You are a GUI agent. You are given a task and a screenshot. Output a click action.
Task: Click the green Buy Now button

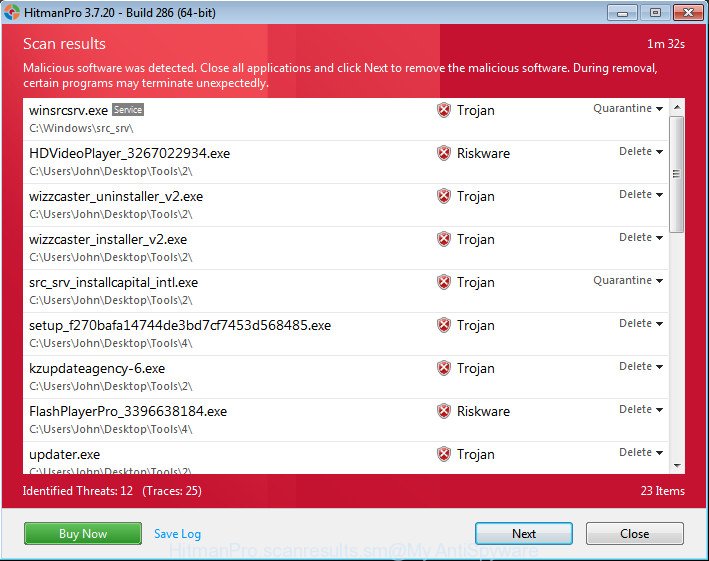tap(83, 533)
